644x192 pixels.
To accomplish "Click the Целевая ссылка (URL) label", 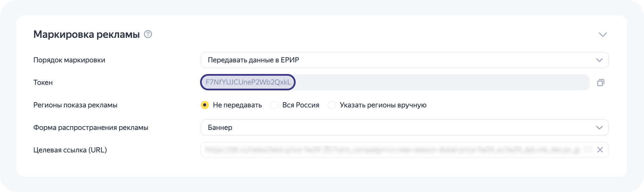I will [x=70, y=150].
